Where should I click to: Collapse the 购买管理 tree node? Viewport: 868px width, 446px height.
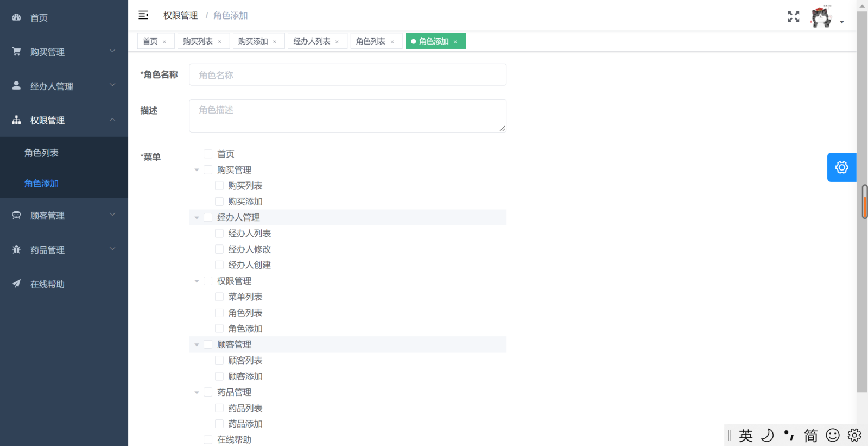coord(197,170)
